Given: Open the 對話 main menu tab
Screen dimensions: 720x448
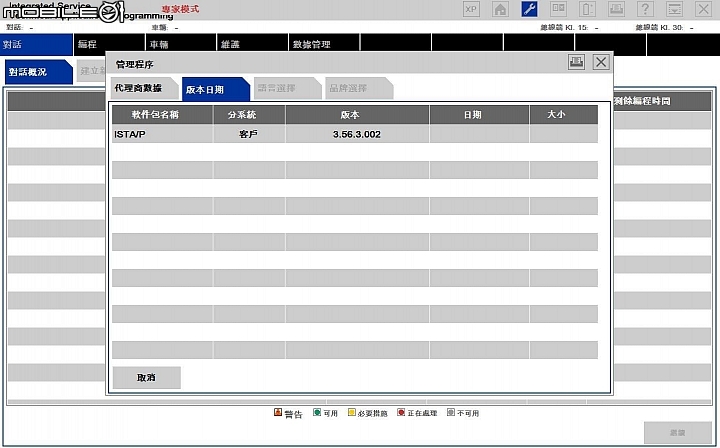Looking at the screenshot, I should click(x=36, y=45).
